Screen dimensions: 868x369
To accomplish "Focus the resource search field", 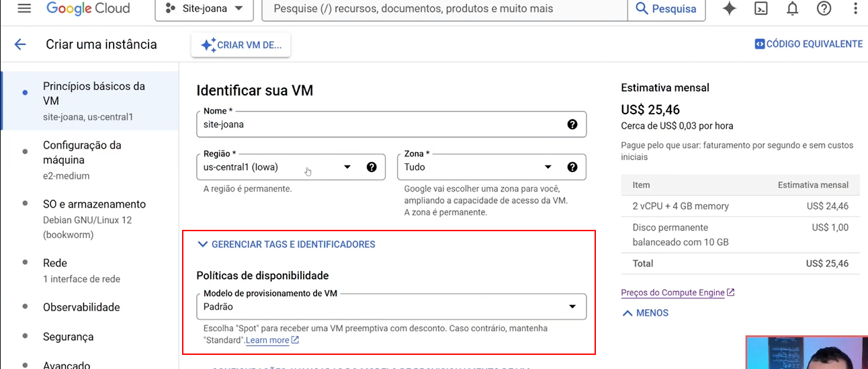I will [444, 9].
